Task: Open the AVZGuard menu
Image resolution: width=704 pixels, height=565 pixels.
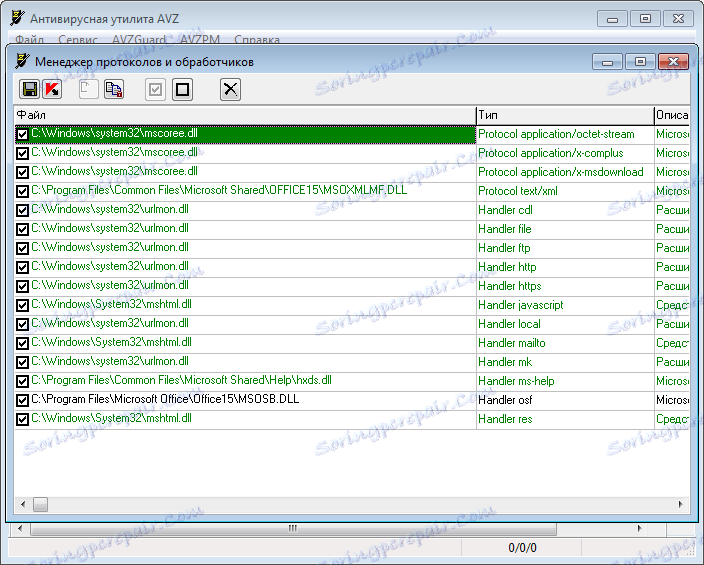Action: (139, 40)
